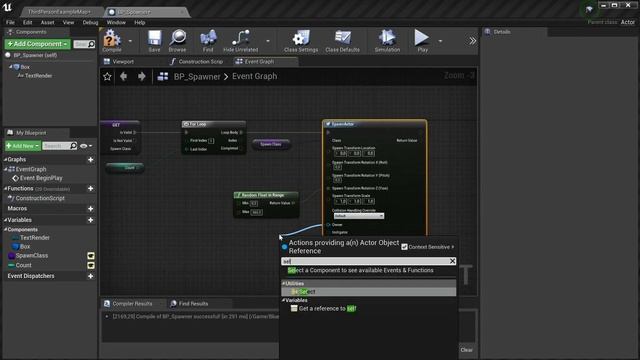Open the Asset menu
Viewport: 640px width, 360px height.
(47, 22)
